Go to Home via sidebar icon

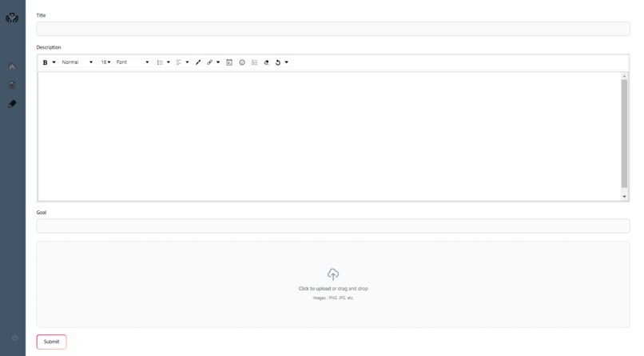(x=12, y=66)
